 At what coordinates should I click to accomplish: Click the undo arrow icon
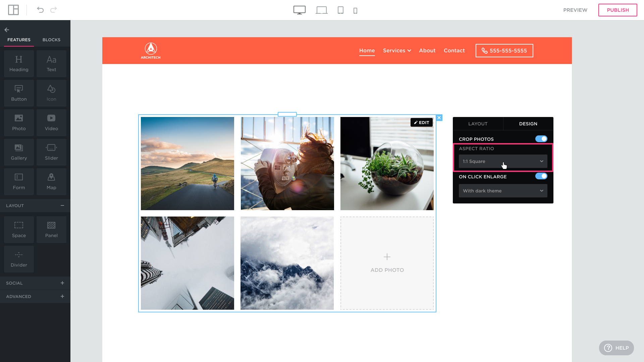coord(40,10)
